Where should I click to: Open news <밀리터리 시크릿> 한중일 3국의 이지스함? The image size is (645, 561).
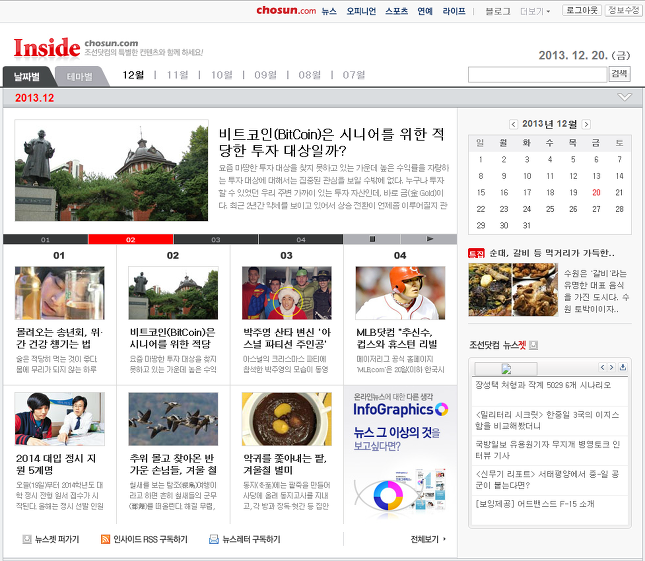point(547,420)
